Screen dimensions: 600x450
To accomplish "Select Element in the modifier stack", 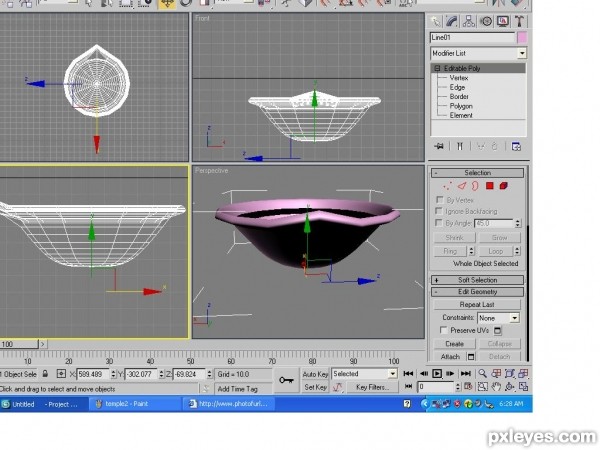I will [x=461, y=115].
